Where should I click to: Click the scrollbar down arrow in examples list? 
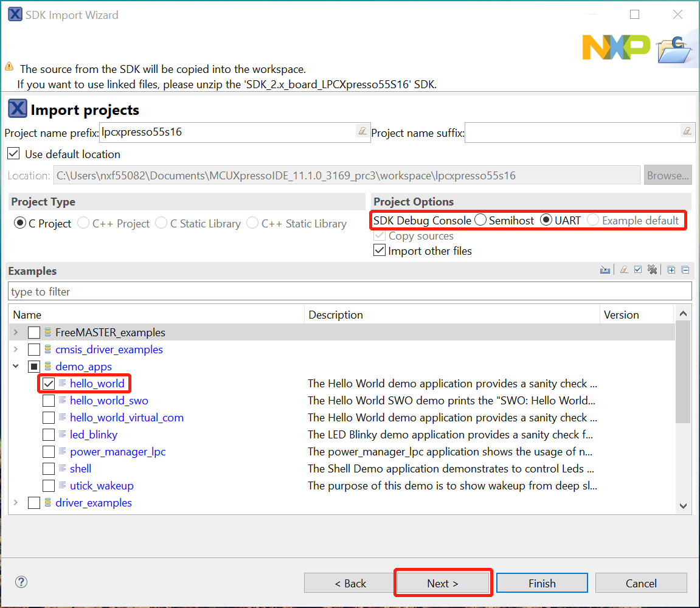pos(683,506)
